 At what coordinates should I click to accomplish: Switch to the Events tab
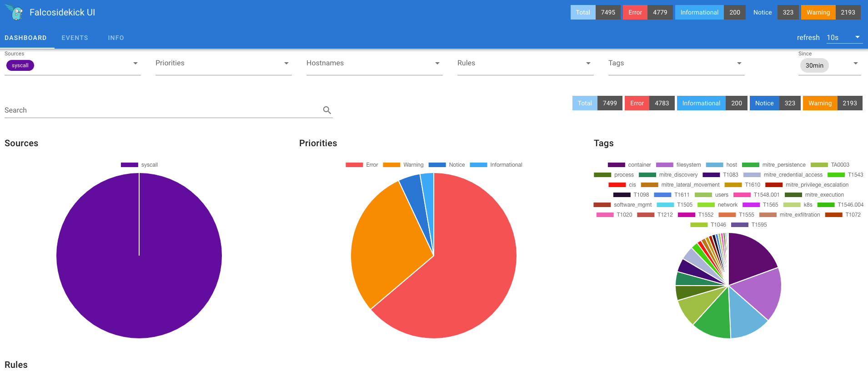(75, 38)
